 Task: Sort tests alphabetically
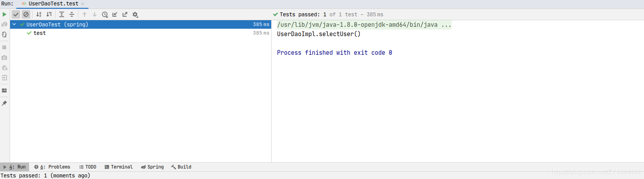tap(39, 14)
